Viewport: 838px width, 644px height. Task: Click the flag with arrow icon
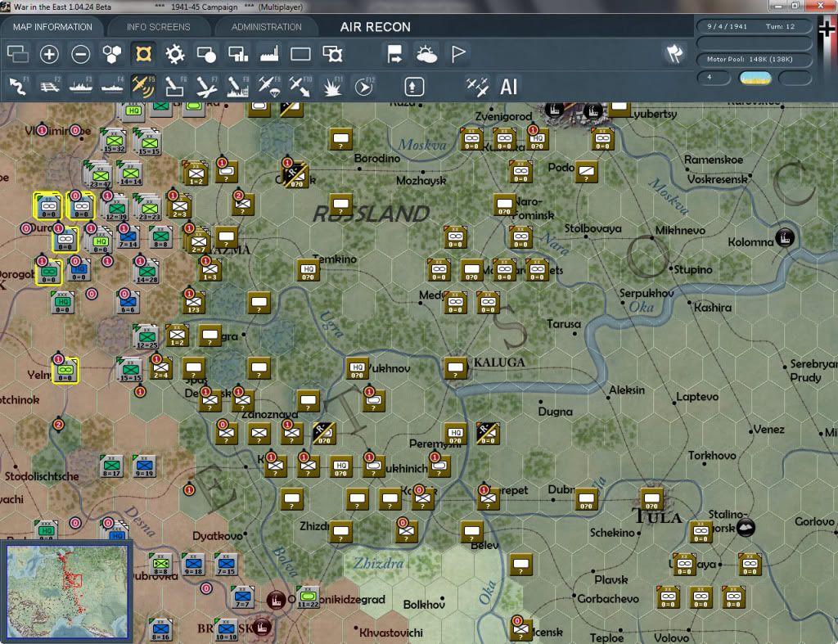tap(395, 54)
